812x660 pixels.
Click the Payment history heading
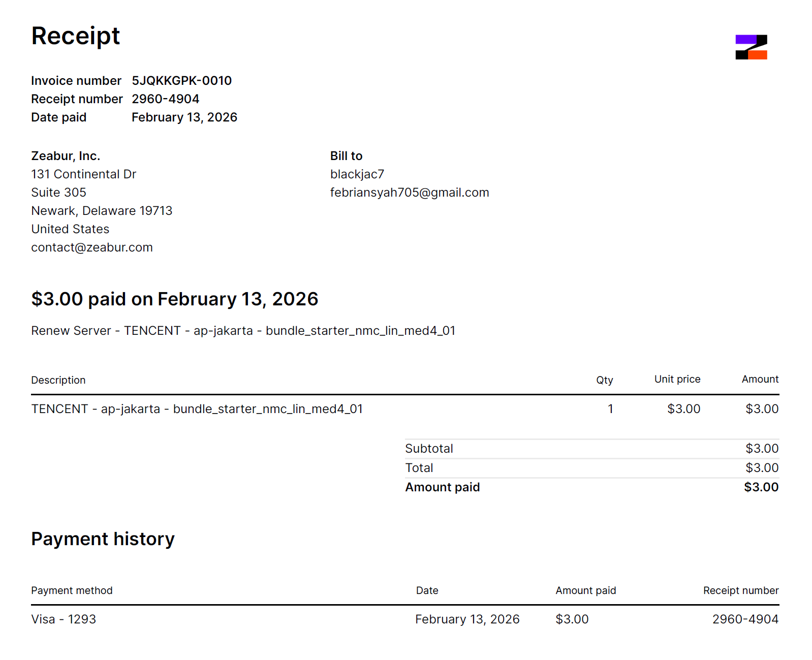[x=103, y=539]
